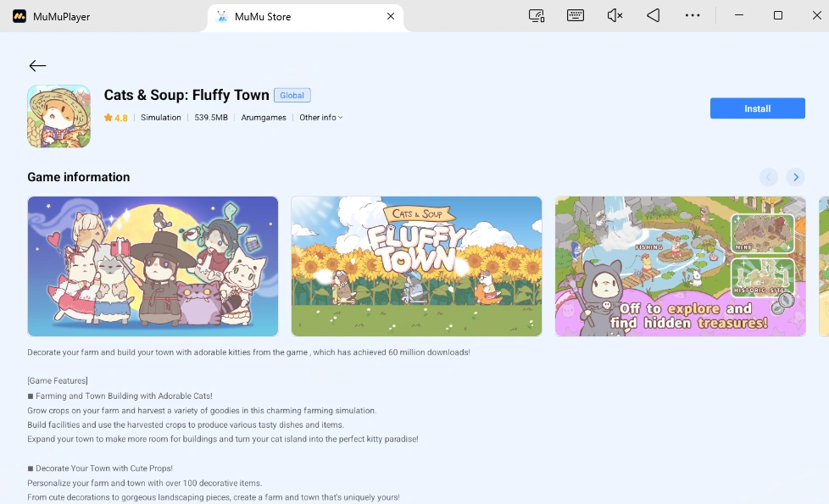
Task: Open the Fluffy Town sunflower screenshot
Action: (416, 266)
